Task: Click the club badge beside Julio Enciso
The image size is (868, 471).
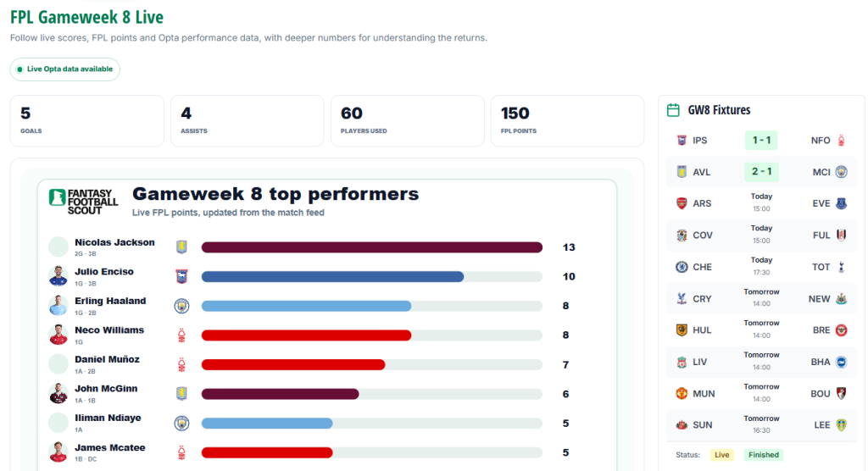Action: point(181,276)
